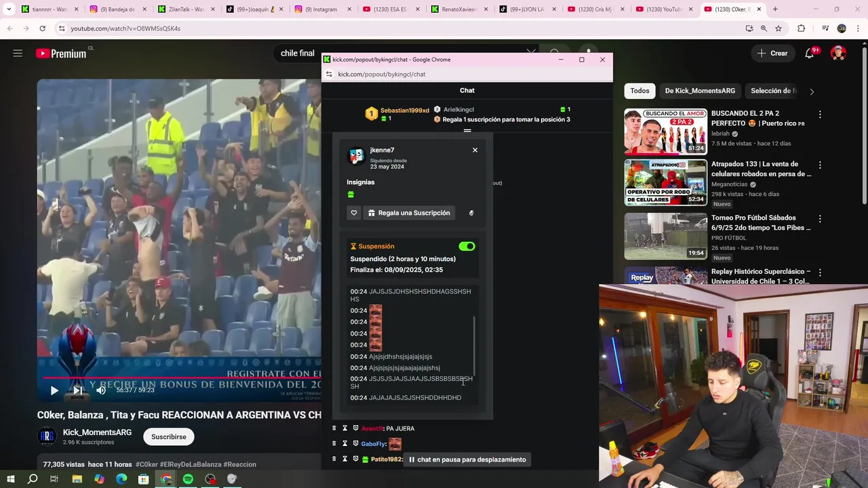Open the YouTube notifications bell
868x488 pixels.
click(809, 54)
